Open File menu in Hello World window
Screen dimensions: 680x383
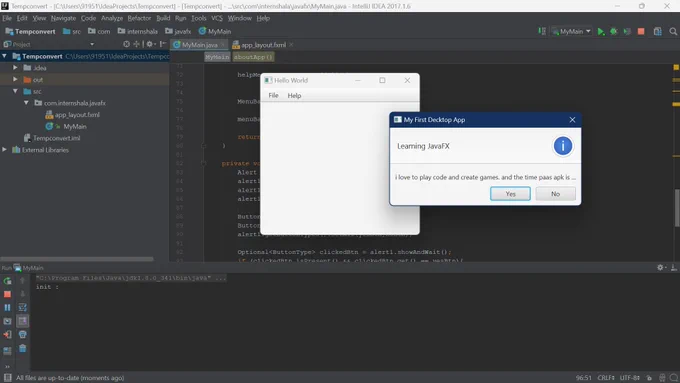[273, 95]
